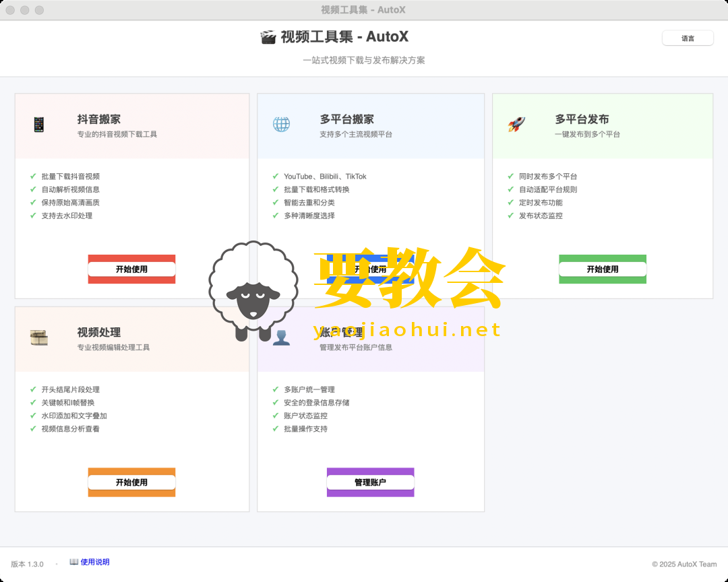Viewport: 728px width, 582px height.
Task: Click green checkmark beside 多账户统一管理
Action: (x=275, y=389)
